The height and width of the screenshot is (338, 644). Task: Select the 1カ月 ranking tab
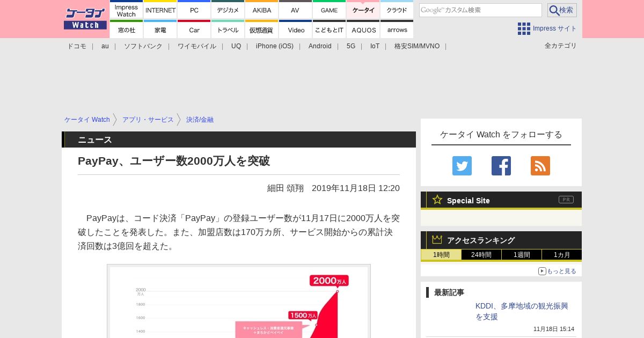(562, 255)
